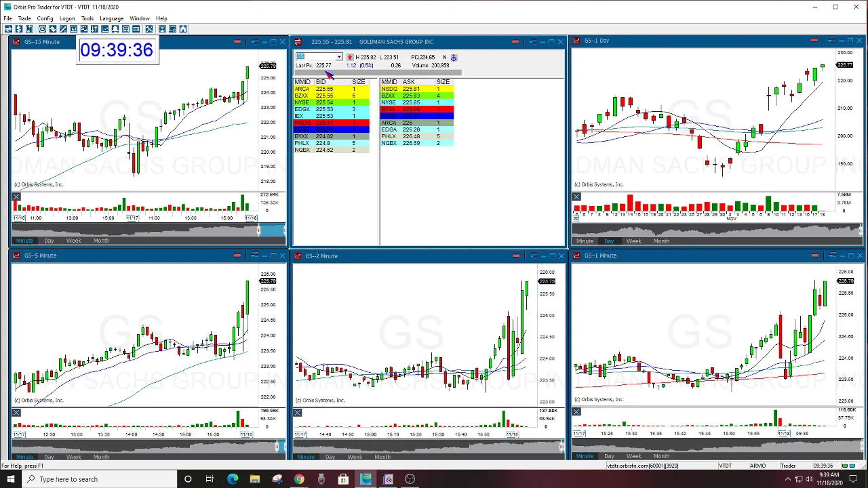This screenshot has height=488, width=868.
Task: Open the window options menu on GS–1 Day
Action: click(831, 41)
